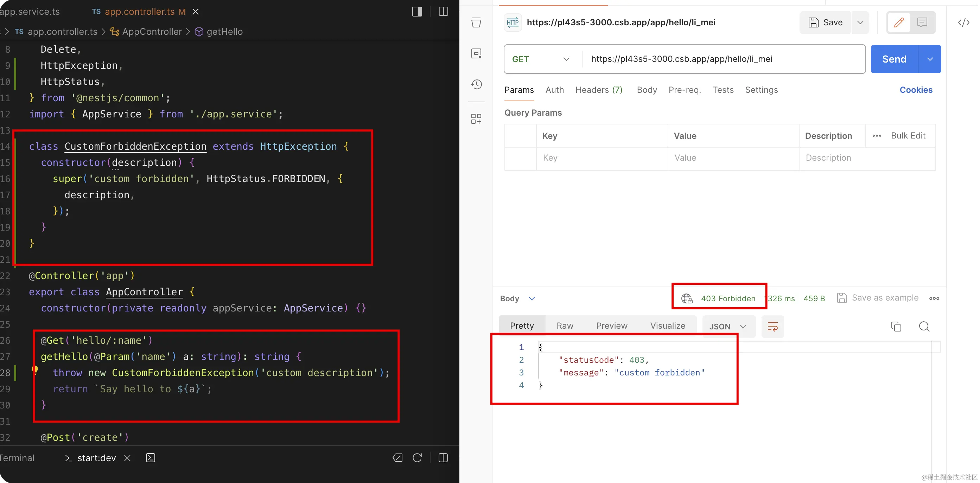Open the params table column options ellipsis

[877, 136]
